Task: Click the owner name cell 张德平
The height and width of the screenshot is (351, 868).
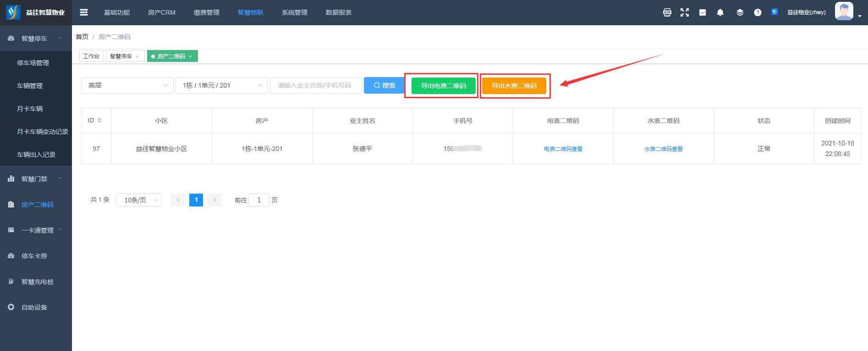Action: (362, 149)
